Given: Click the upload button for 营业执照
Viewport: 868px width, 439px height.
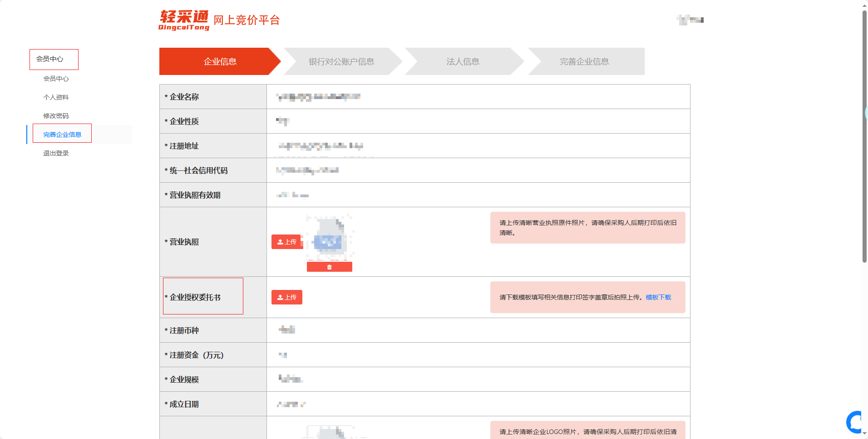Looking at the screenshot, I should coord(287,242).
